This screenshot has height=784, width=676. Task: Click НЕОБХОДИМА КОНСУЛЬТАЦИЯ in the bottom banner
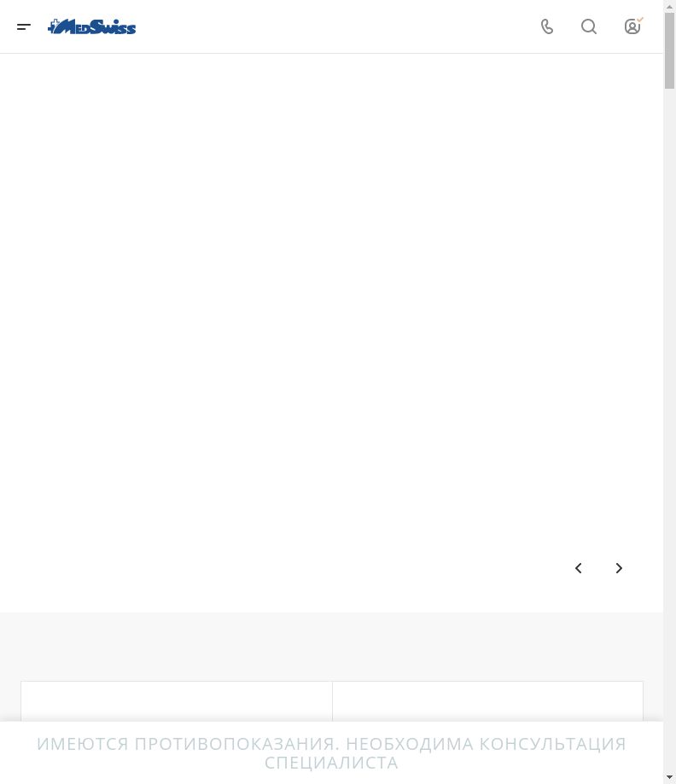[x=486, y=744]
